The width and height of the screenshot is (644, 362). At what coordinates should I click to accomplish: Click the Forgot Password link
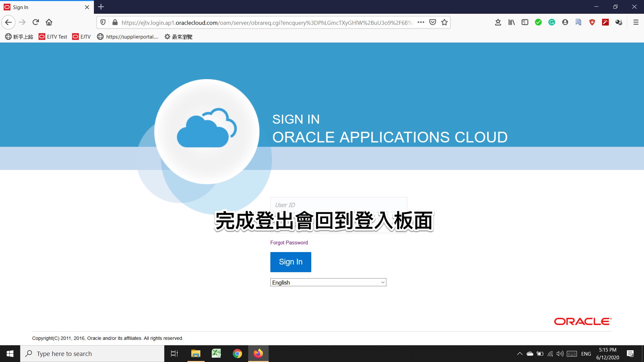coord(289,243)
